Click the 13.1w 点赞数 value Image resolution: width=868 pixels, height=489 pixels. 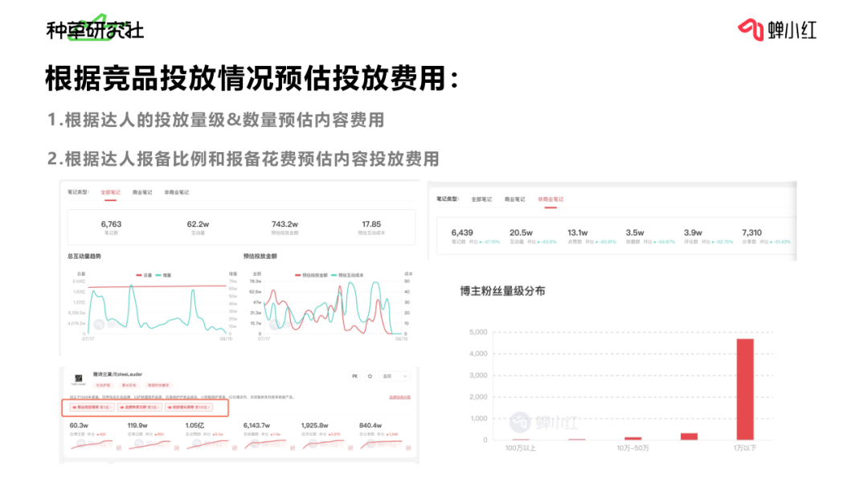pyautogui.click(x=577, y=232)
